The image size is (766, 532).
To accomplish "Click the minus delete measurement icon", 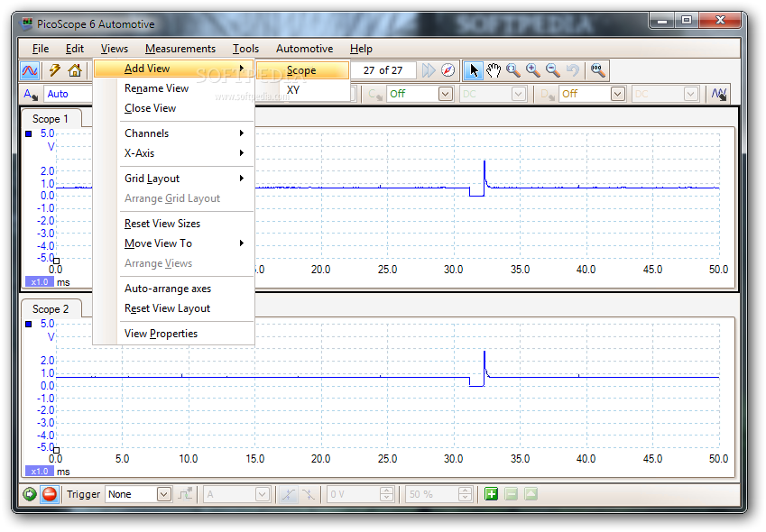I will coord(511,494).
